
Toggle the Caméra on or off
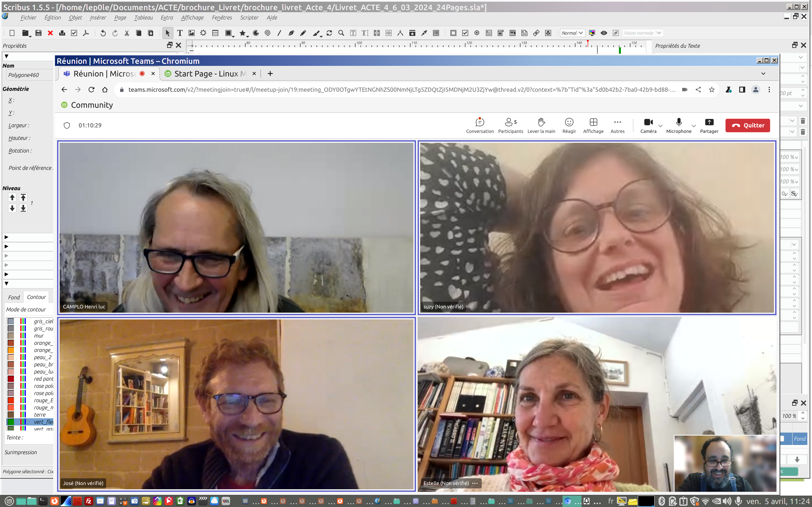(x=648, y=122)
